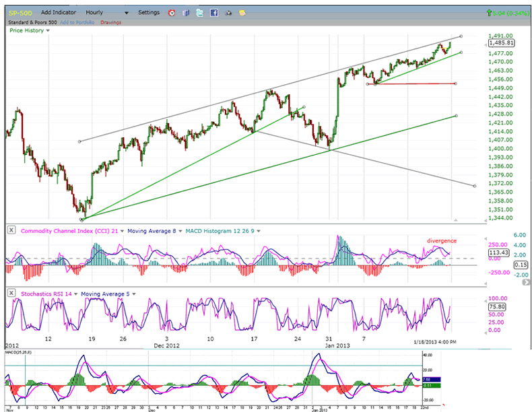The width and height of the screenshot is (532, 412).
Task: Open the price alert alarm clock icon
Action: tap(172, 13)
